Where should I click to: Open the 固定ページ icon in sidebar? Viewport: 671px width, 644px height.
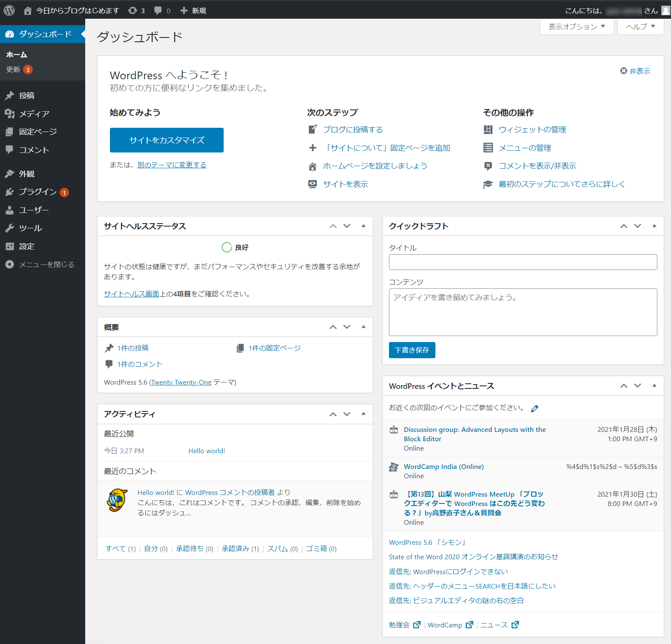(9, 132)
